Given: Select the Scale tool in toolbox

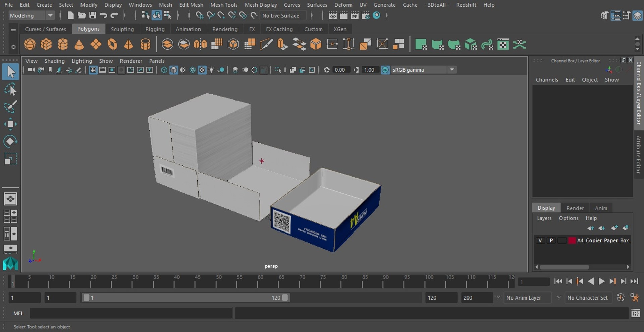Looking at the screenshot, I should 10,159.
